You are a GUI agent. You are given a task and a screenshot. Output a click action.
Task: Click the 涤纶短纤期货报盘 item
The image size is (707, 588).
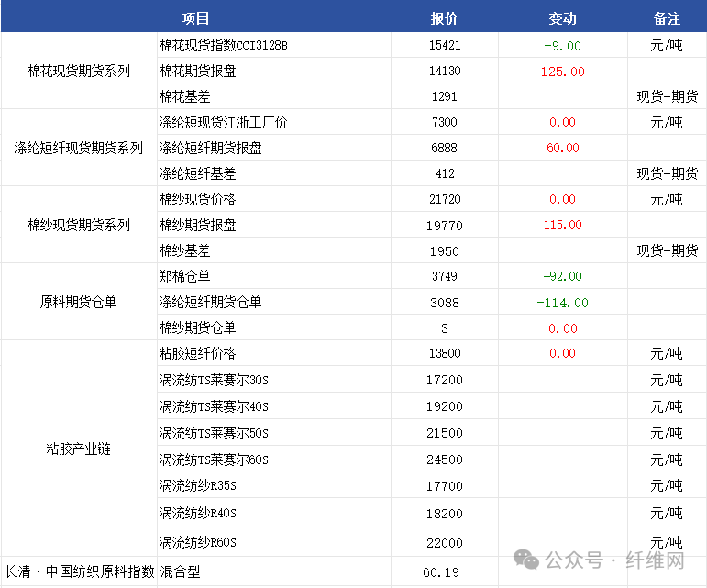pyautogui.click(x=211, y=148)
